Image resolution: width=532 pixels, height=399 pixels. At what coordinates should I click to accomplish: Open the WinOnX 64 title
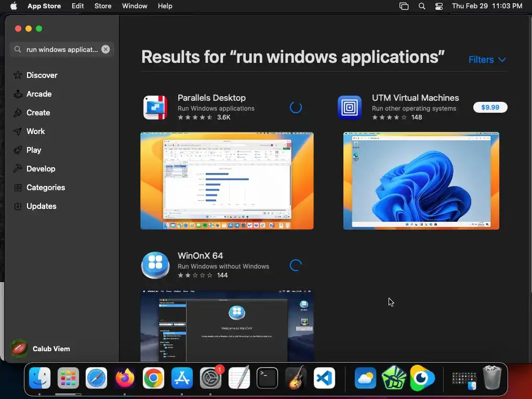point(200,256)
